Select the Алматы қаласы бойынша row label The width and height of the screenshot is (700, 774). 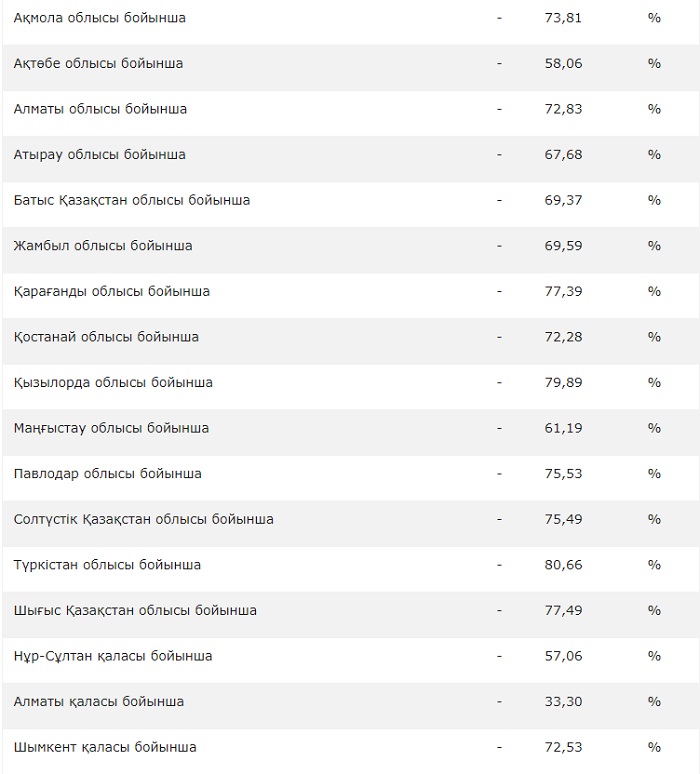point(99,702)
